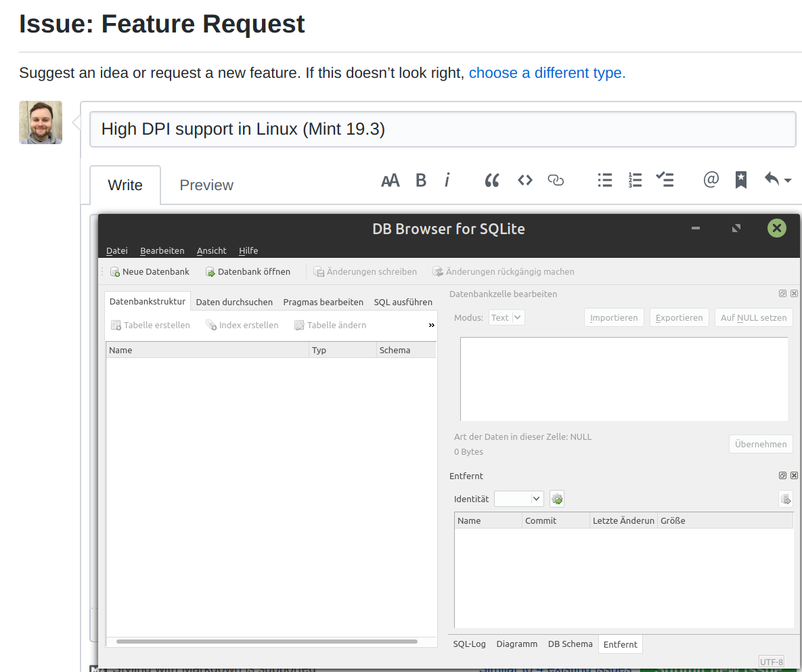Click the issue title input field
802x672 pixels.
pyautogui.click(x=443, y=129)
